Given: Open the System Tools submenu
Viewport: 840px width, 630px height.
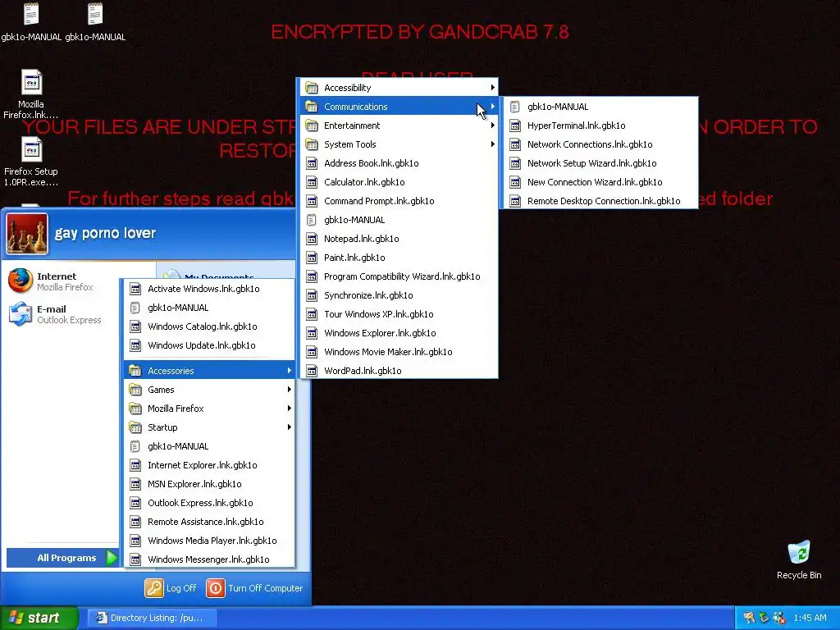Looking at the screenshot, I should [399, 144].
